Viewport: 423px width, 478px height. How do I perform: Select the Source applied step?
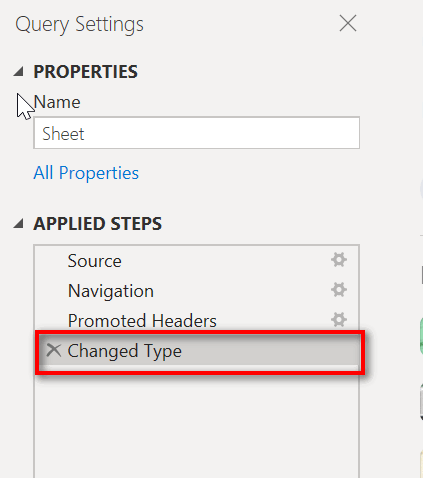coord(196,261)
